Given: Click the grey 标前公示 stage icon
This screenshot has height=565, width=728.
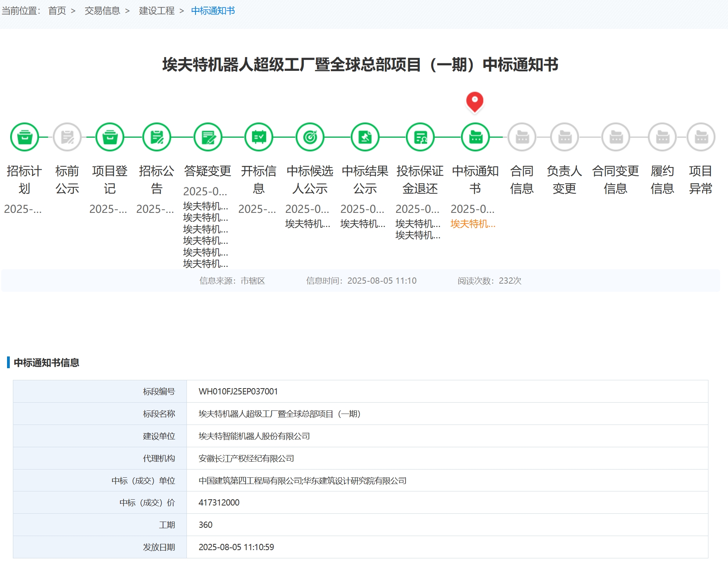Looking at the screenshot, I should coord(67,137).
